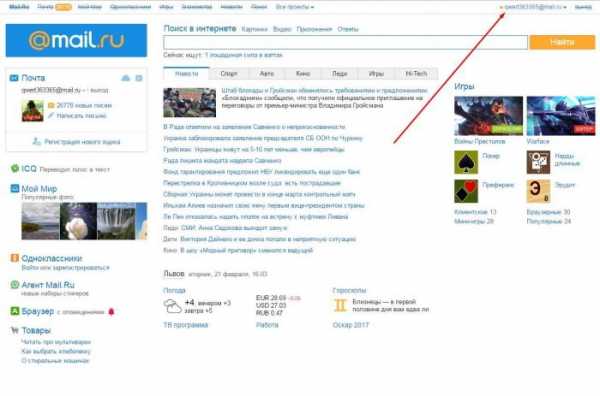This screenshot has width=600, height=396.
Task: Open the Warface game thumbnail
Action: (561, 116)
